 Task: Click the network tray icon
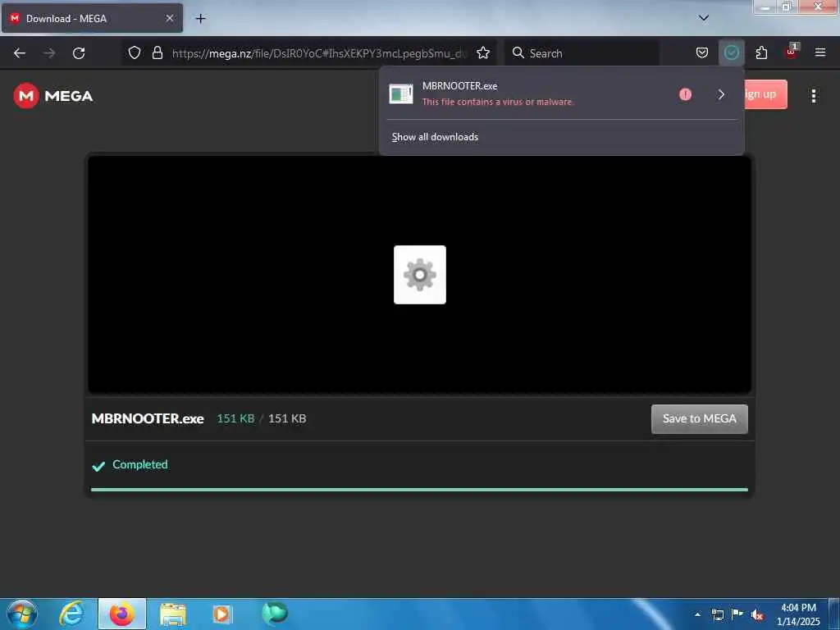pos(717,614)
